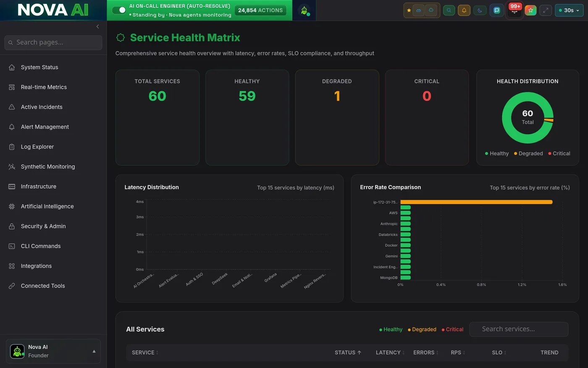Screen dimensions: 588x368
Task: Click the Alert Management bell icon
Action: point(12,127)
